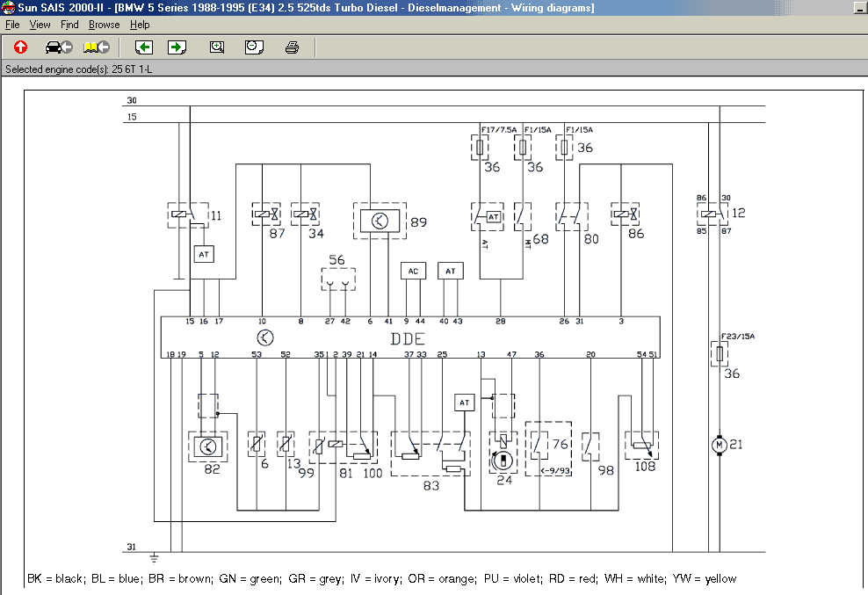This screenshot has height=595, width=868.
Task: Click 'OR = orange' in the color legend
Action: [x=441, y=579]
